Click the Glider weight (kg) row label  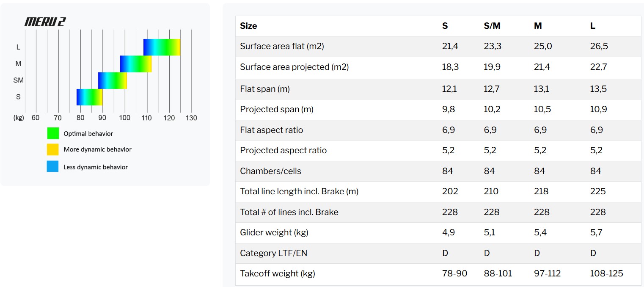coord(272,232)
